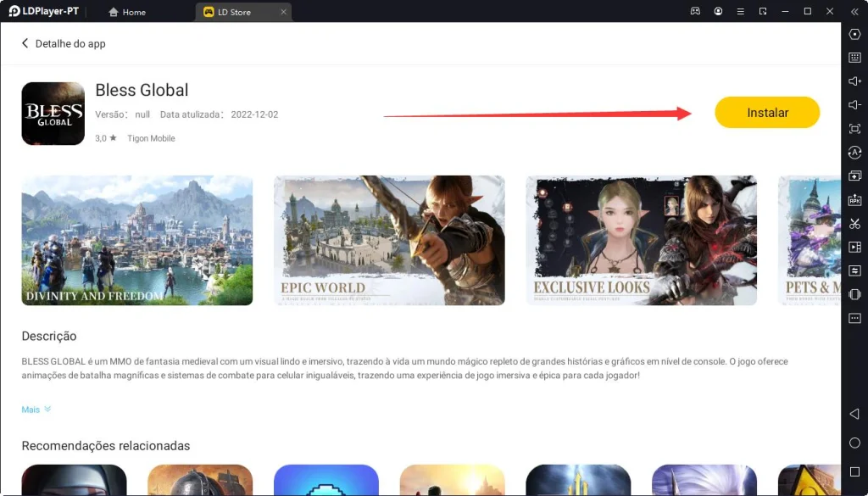Open the Epic World screenshot
The width and height of the screenshot is (868, 496).
(x=389, y=240)
